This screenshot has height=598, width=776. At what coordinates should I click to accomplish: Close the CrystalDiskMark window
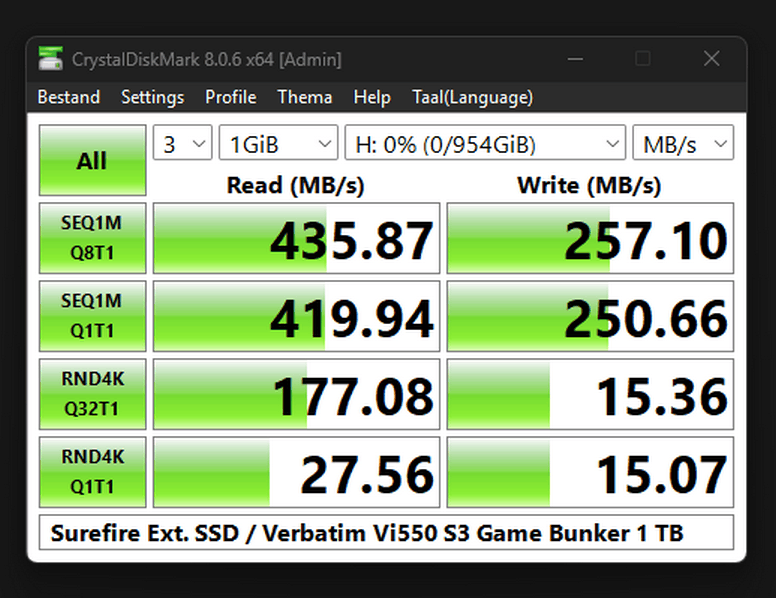coord(712,59)
